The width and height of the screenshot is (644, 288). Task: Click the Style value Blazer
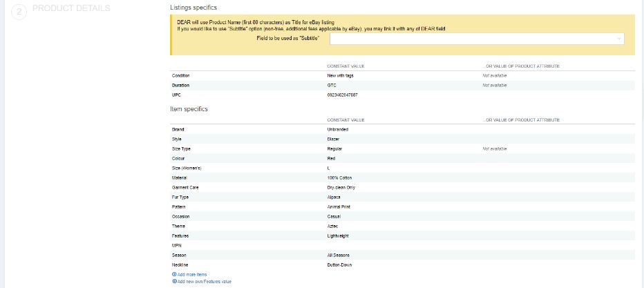pyautogui.click(x=333, y=139)
